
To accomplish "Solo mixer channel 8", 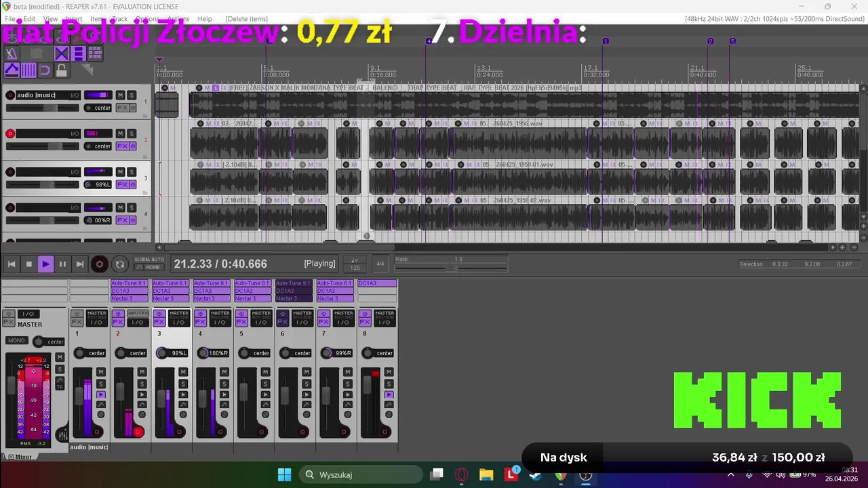I will point(389,383).
